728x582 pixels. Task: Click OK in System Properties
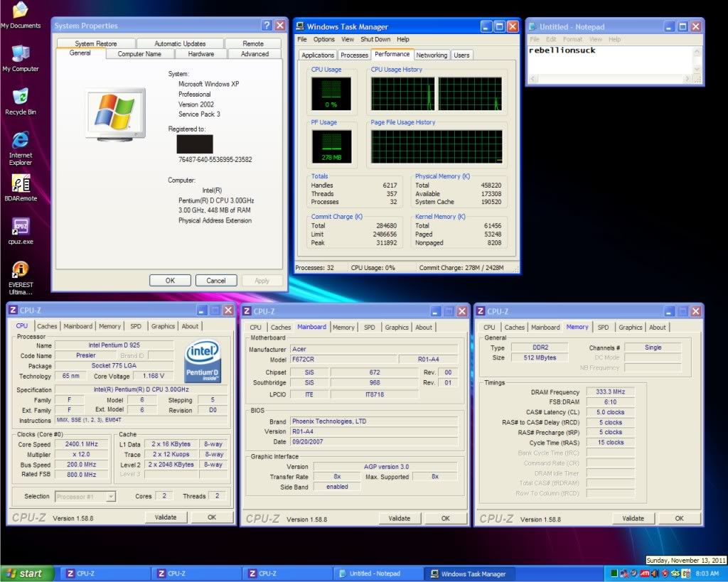pos(170,280)
